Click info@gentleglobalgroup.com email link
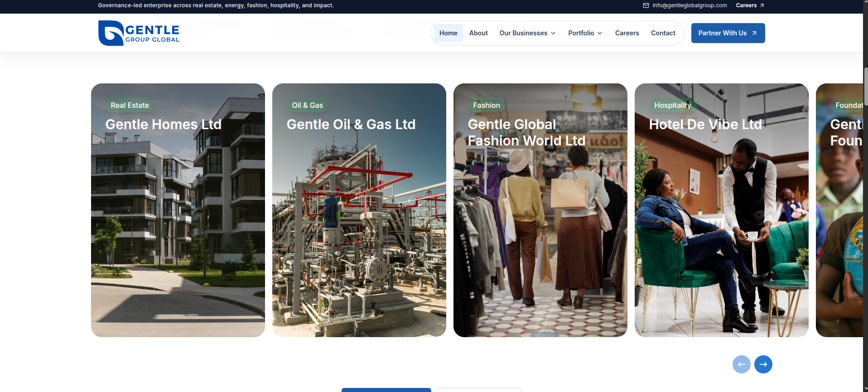Image resolution: width=868 pixels, height=392 pixels. point(690,5)
